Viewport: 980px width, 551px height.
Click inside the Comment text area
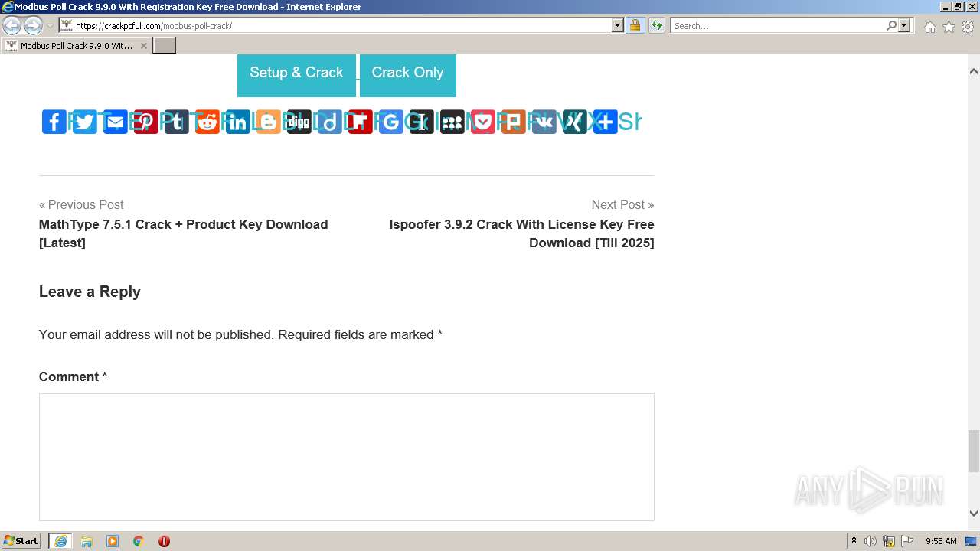[x=347, y=457]
